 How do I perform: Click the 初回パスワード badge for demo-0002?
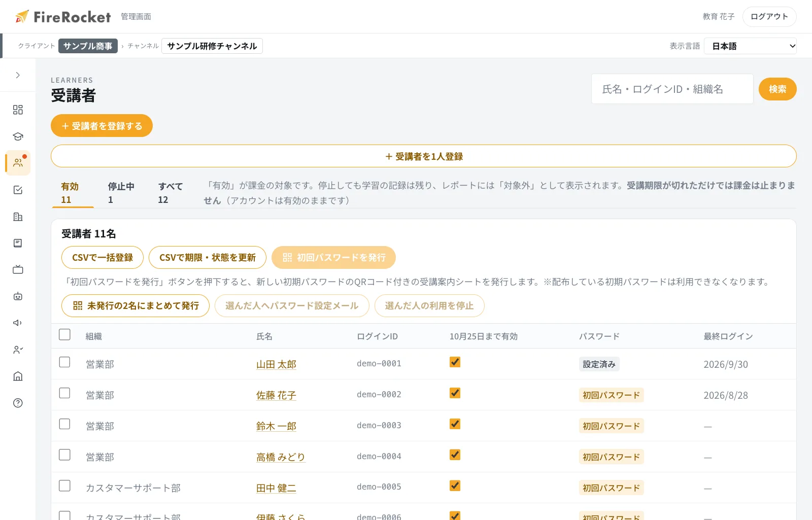pyautogui.click(x=612, y=395)
